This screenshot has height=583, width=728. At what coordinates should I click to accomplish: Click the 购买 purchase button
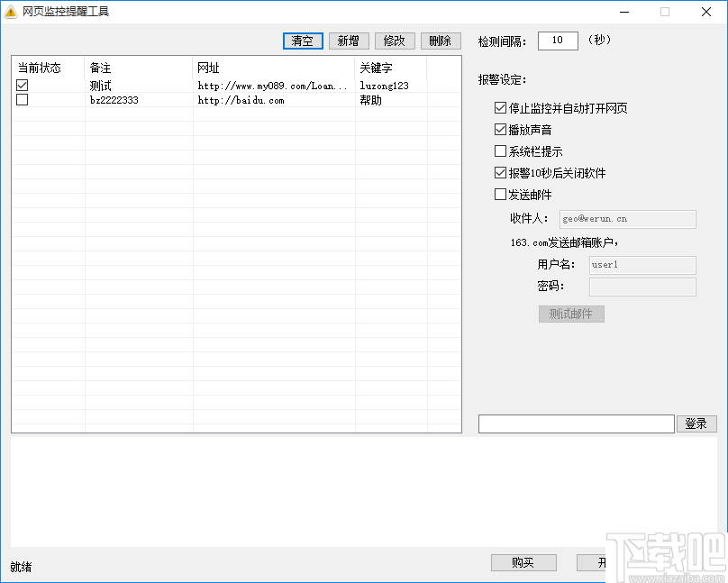click(523, 562)
